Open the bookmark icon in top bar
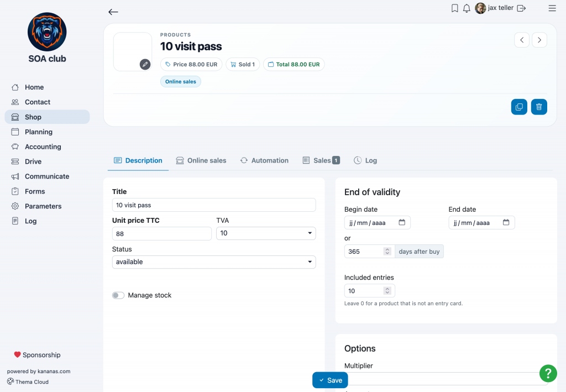 click(x=455, y=8)
